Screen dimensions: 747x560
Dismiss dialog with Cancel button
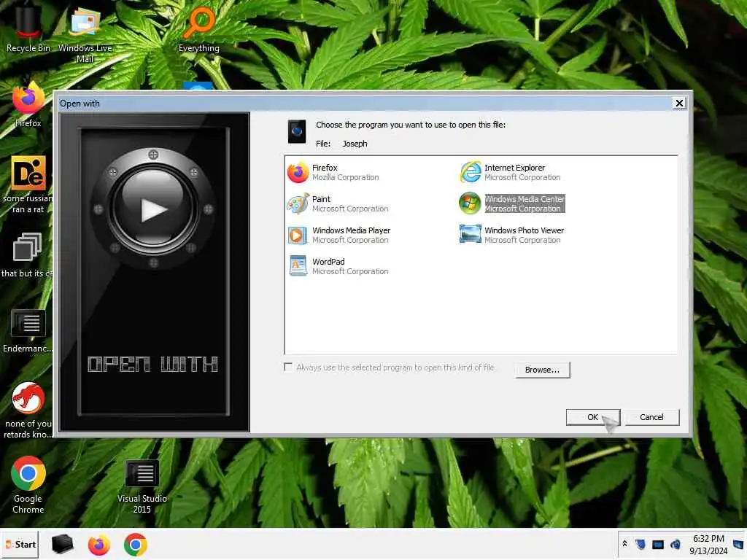pos(651,417)
